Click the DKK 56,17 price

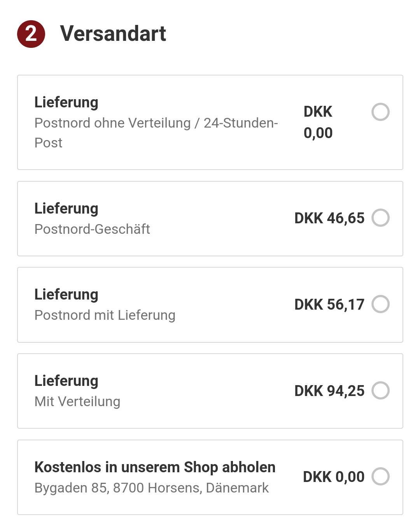click(329, 305)
